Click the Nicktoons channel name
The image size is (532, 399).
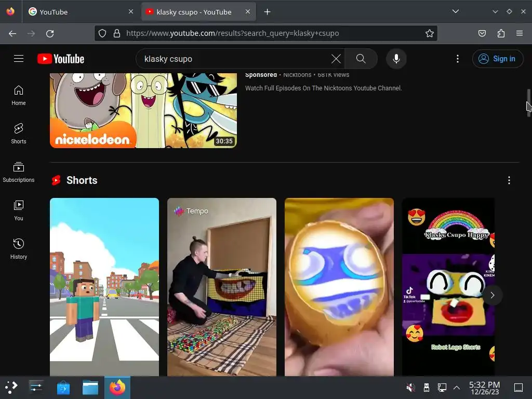click(x=297, y=75)
